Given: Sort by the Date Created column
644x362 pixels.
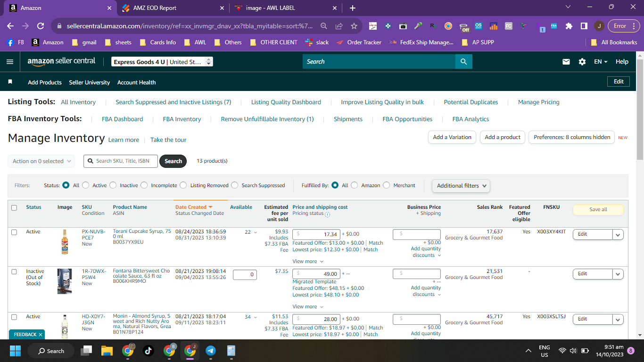Looking at the screenshot, I should (x=194, y=207).
